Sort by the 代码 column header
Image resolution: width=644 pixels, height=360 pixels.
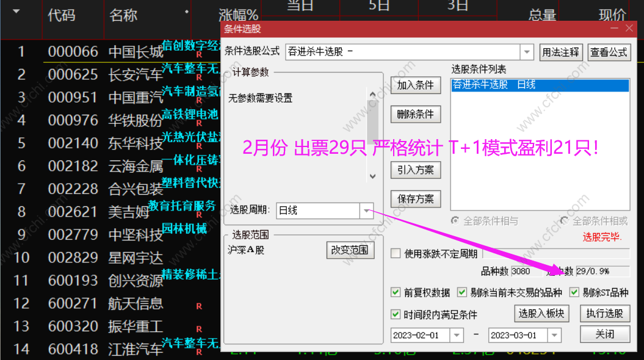point(62,15)
